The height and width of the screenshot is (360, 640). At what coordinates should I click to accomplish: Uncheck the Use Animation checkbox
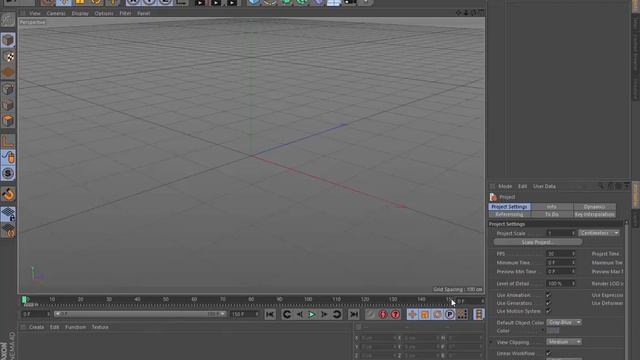(548, 295)
